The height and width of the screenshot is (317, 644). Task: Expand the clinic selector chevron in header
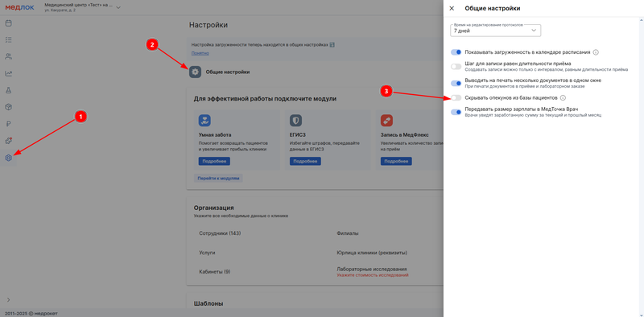(x=118, y=7)
